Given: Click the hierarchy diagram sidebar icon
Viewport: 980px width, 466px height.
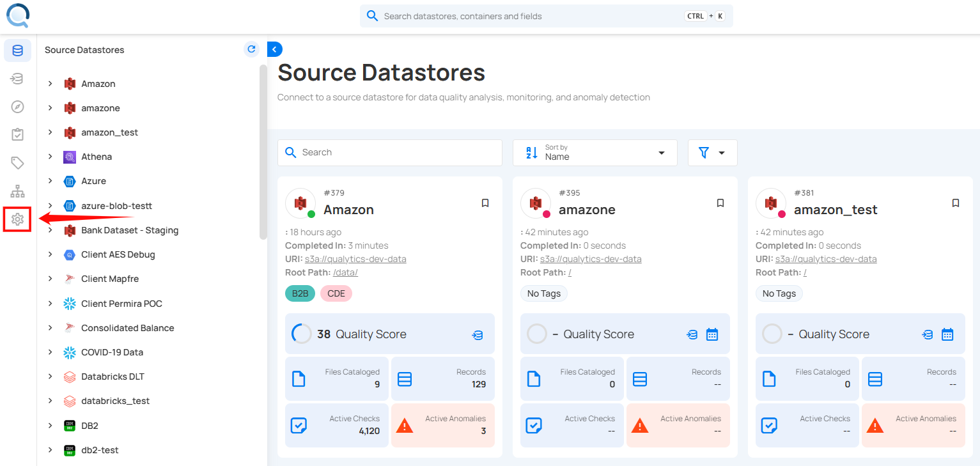Looking at the screenshot, I should pos(17,191).
